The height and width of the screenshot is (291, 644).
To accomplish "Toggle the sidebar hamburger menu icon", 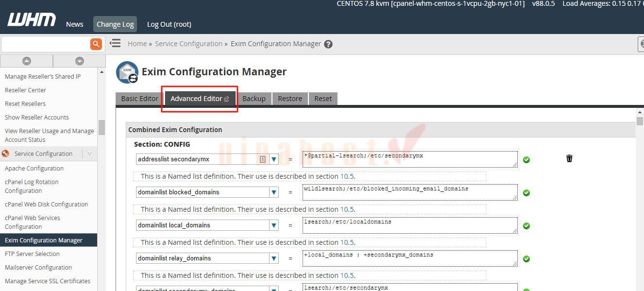I will (x=115, y=43).
